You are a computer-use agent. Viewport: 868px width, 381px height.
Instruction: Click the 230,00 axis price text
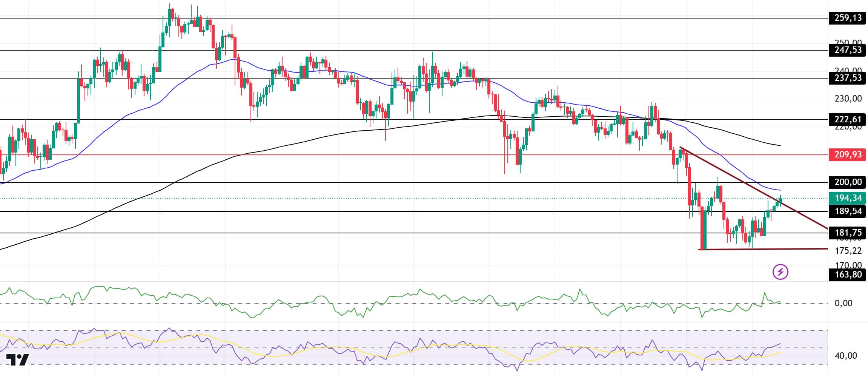click(848, 99)
